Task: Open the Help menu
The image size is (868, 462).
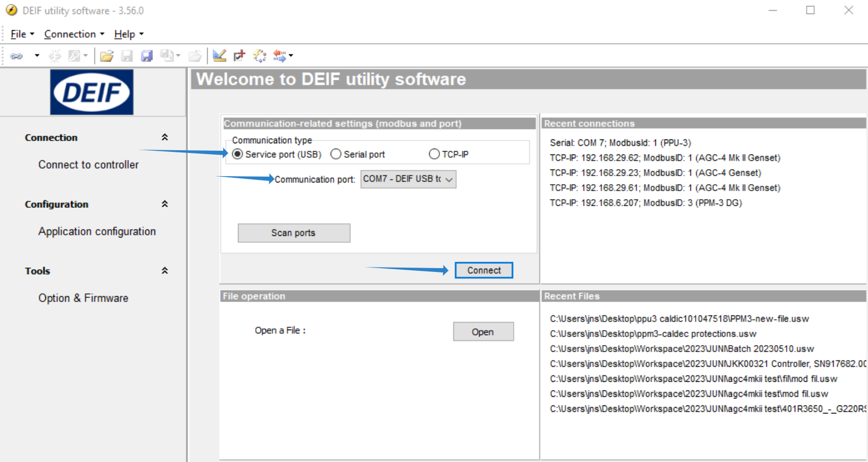Action: tap(129, 34)
